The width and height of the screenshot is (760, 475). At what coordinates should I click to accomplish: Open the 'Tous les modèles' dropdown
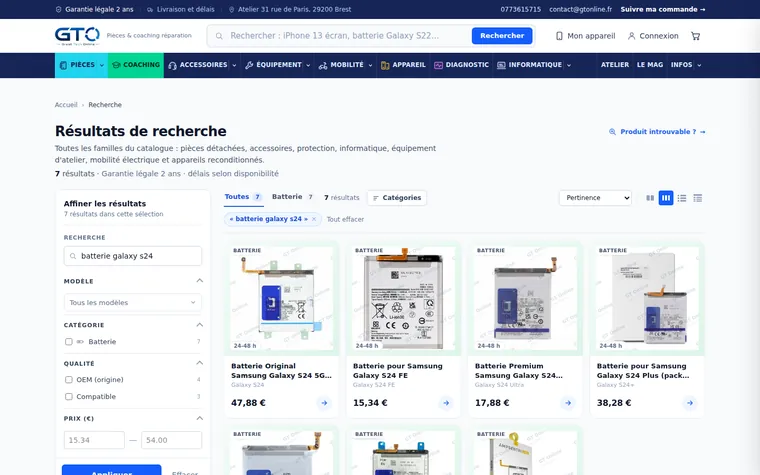[133, 302]
